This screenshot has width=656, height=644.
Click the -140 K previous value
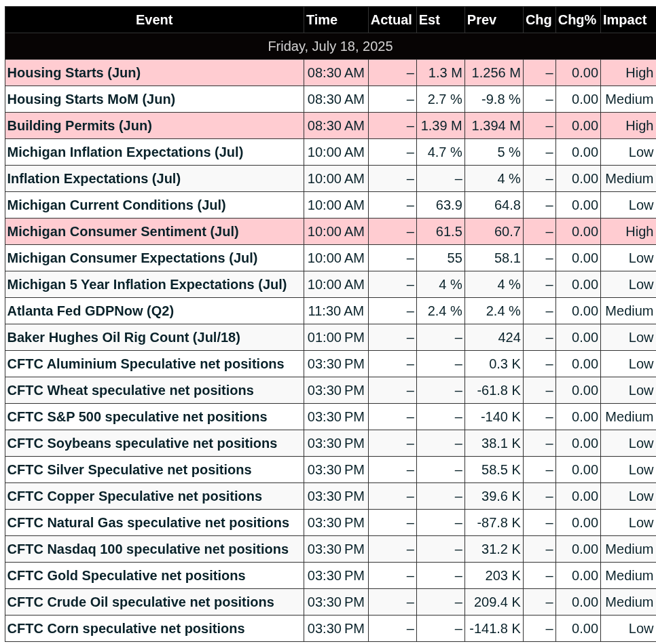500,417
